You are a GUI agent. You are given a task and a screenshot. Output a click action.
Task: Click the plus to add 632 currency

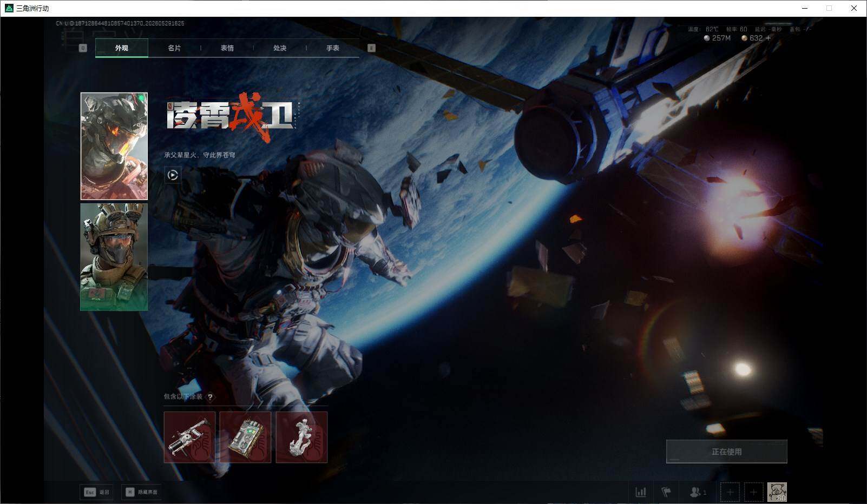click(x=768, y=38)
